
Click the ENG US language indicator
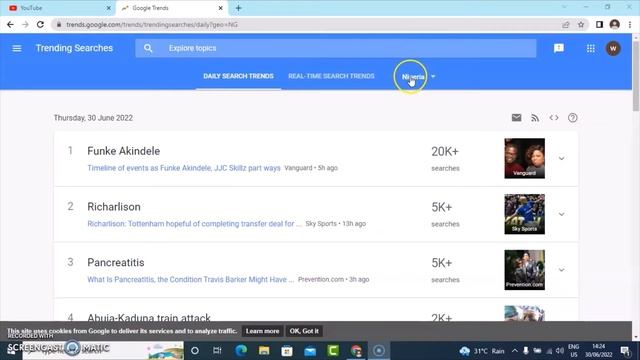(x=573, y=351)
